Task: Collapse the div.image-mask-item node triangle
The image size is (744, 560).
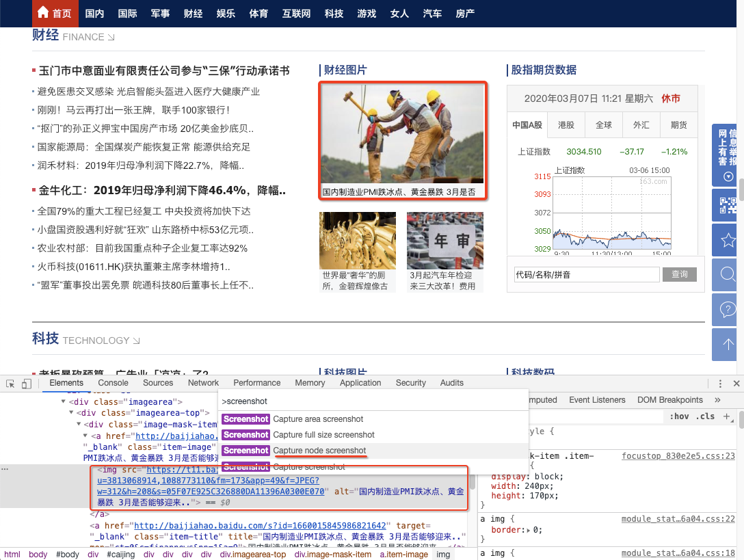Action: tap(79, 424)
